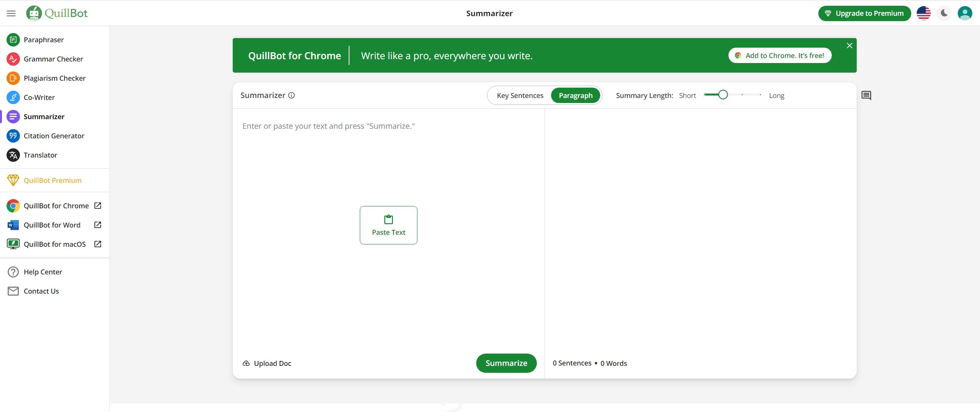Click the text input area to enter text
The width and height of the screenshot is (980, 412).
(388, 231)
